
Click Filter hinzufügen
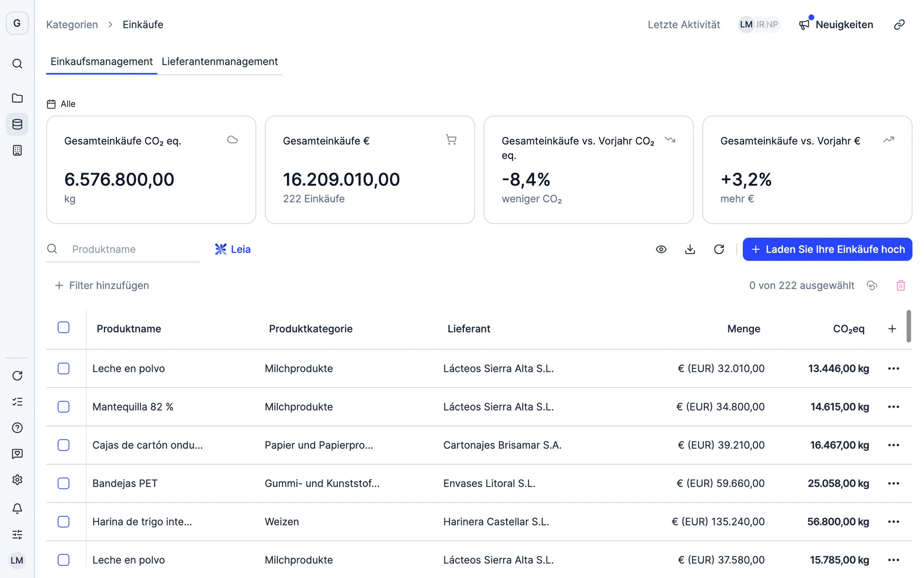click(102, 286)
